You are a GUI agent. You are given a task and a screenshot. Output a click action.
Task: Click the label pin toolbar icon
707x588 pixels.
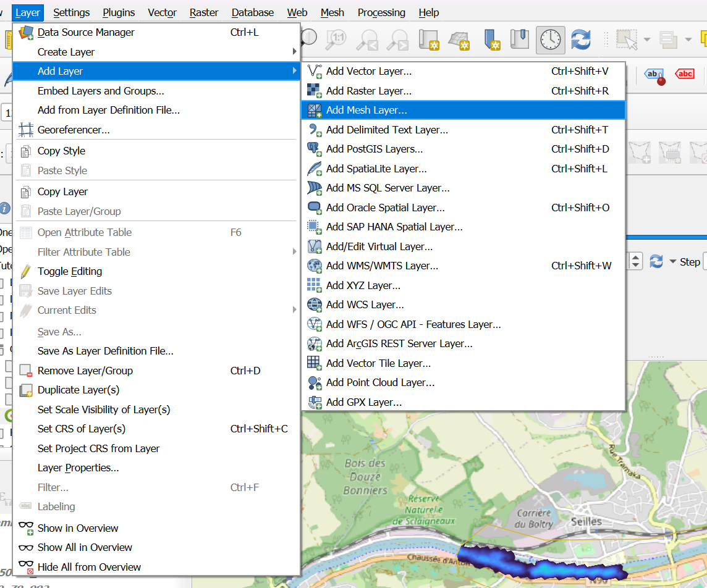pos(655,76)
